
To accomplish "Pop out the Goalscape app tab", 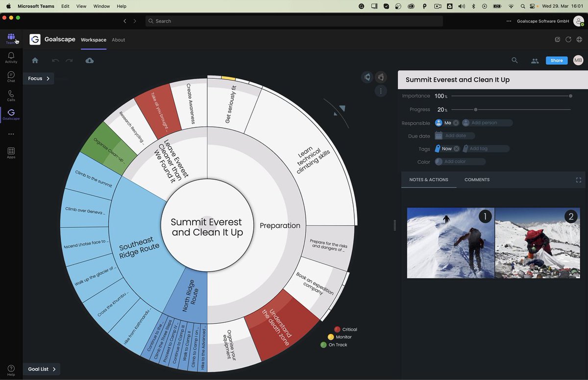I will 558,40.
